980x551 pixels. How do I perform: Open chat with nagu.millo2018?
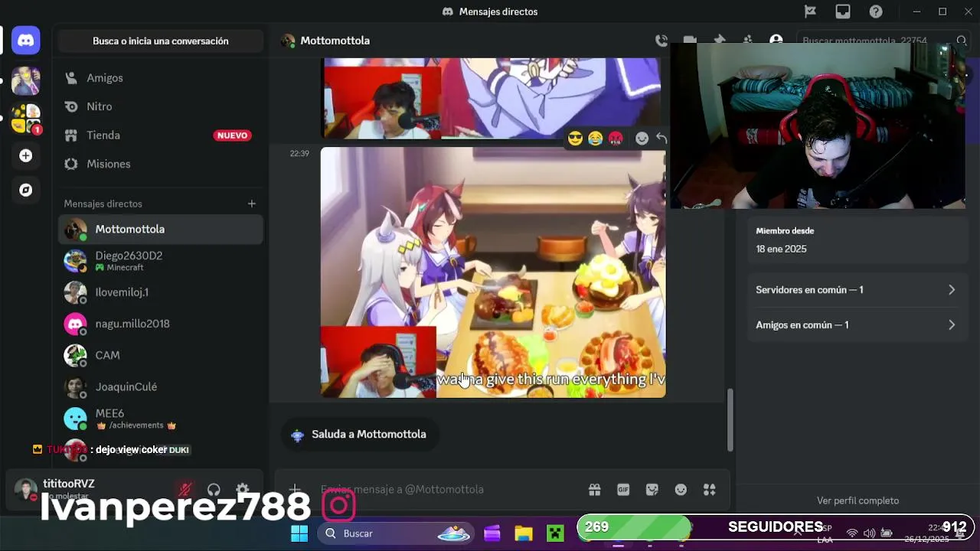click(x=161, y=324)
